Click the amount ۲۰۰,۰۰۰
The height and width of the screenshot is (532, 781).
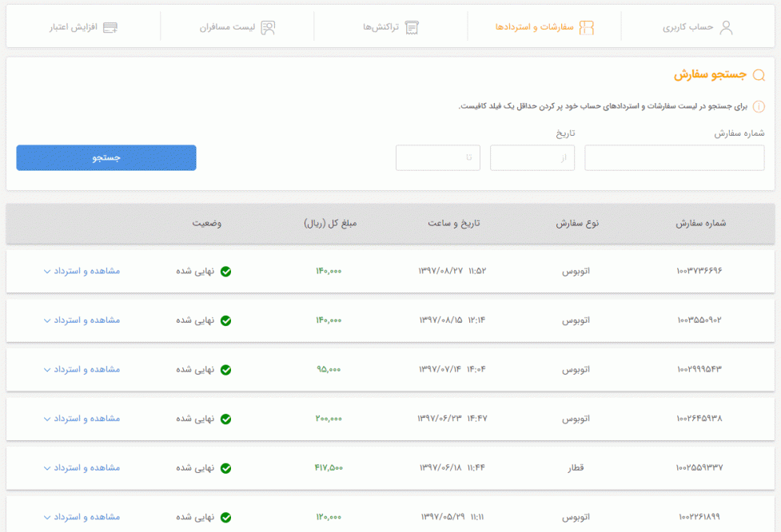click(x=329, y=419)
